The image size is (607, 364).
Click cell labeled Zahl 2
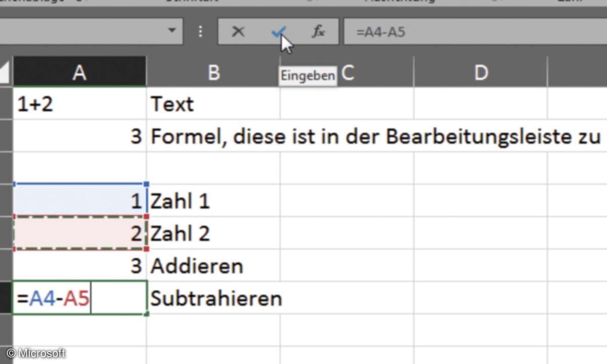213,234
